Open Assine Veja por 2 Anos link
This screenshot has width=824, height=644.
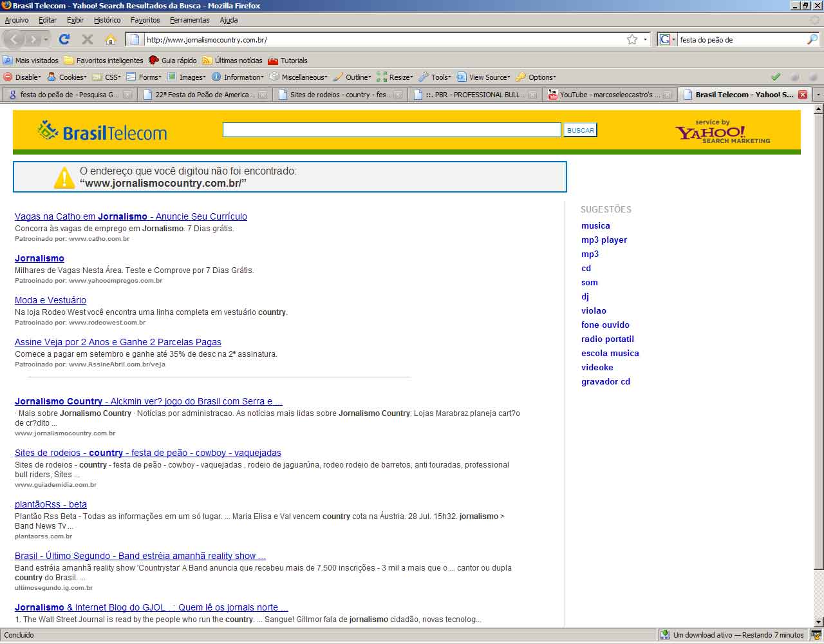pyautogui.click(x=118, y=342)
